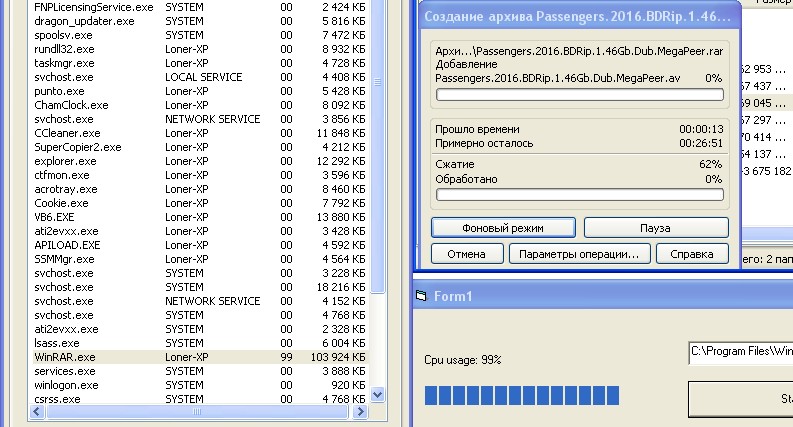Open Справка help button
Image resolution: width=793 pixels, height=427 pixels.
point(692,254)
